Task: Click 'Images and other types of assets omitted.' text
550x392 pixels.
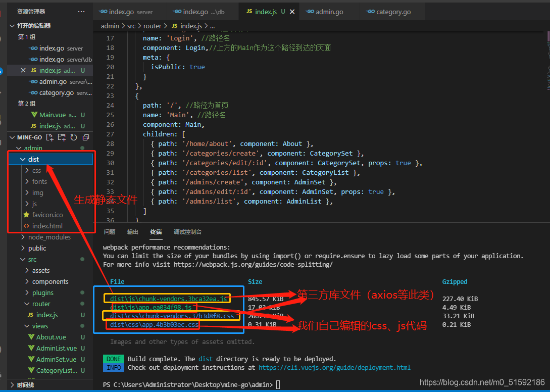Action: click(x=182, y=341)
